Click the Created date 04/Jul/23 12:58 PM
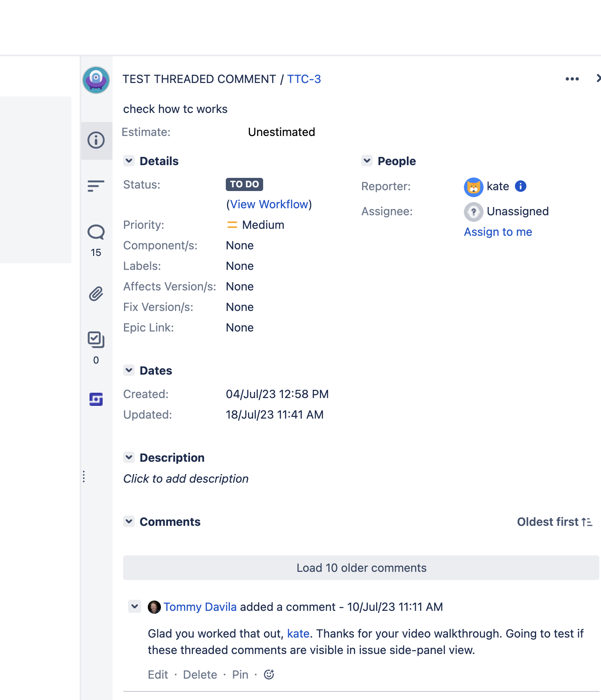 [x=277, y=394]
